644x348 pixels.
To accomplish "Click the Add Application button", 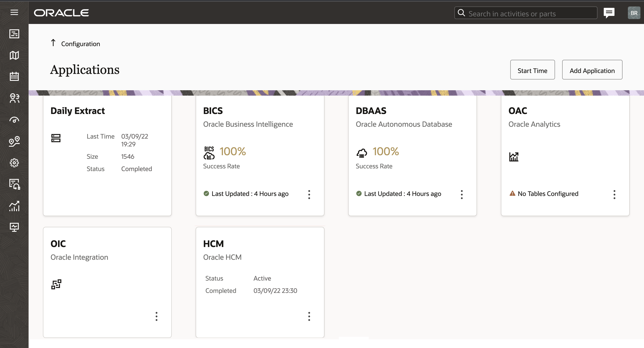I will pos(592,70).
